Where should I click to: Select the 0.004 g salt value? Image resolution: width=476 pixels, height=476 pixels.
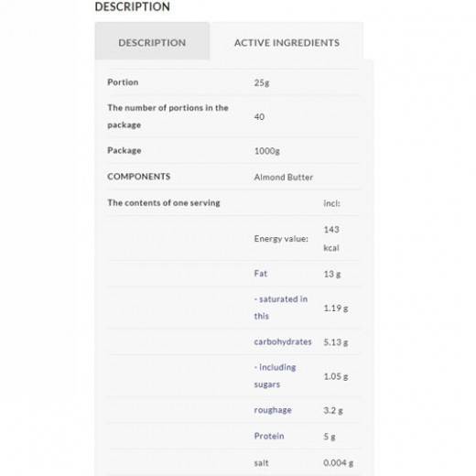coord(338,463)
